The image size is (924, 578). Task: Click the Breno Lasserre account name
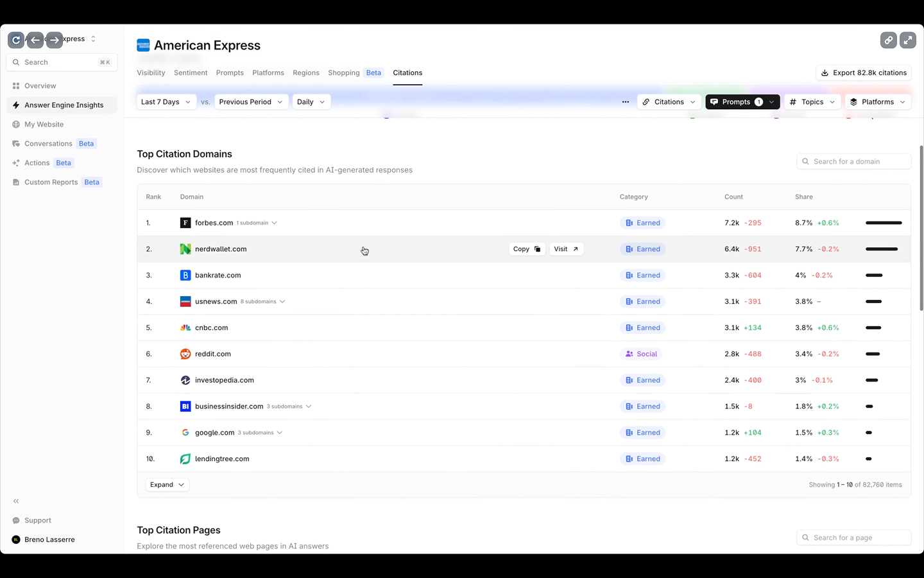(x=49, y=539)
